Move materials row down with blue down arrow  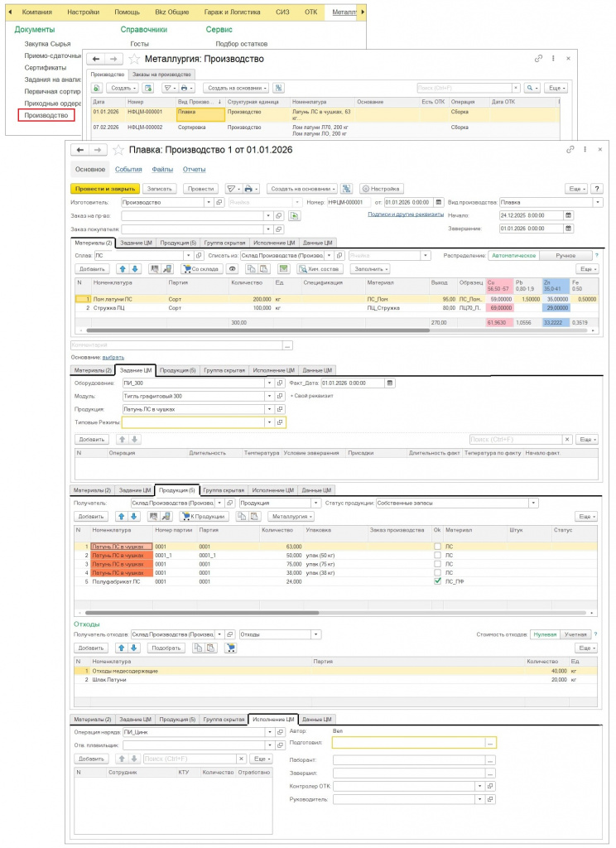[135, 269]
